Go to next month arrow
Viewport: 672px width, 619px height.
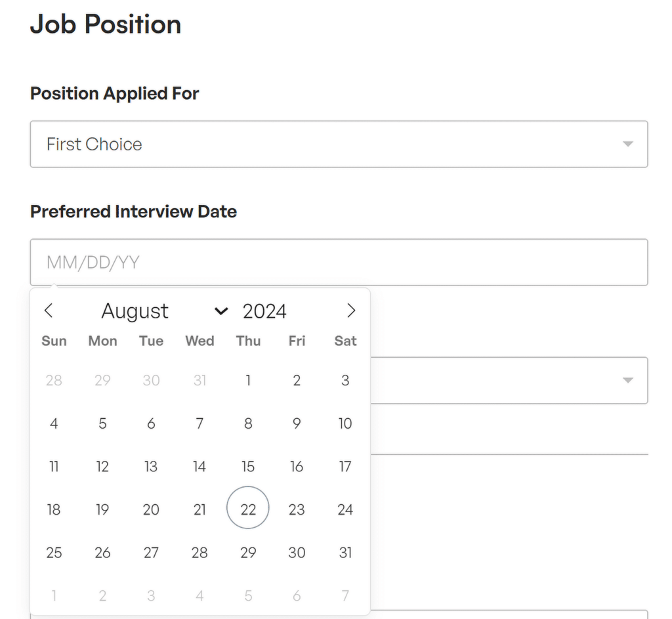tap(351, 311)
